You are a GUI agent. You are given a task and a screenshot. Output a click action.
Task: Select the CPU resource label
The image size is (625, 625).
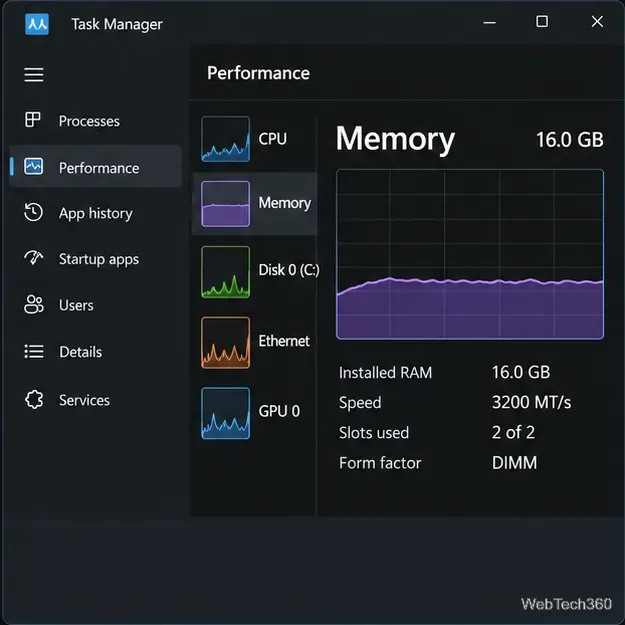(273, 139)
